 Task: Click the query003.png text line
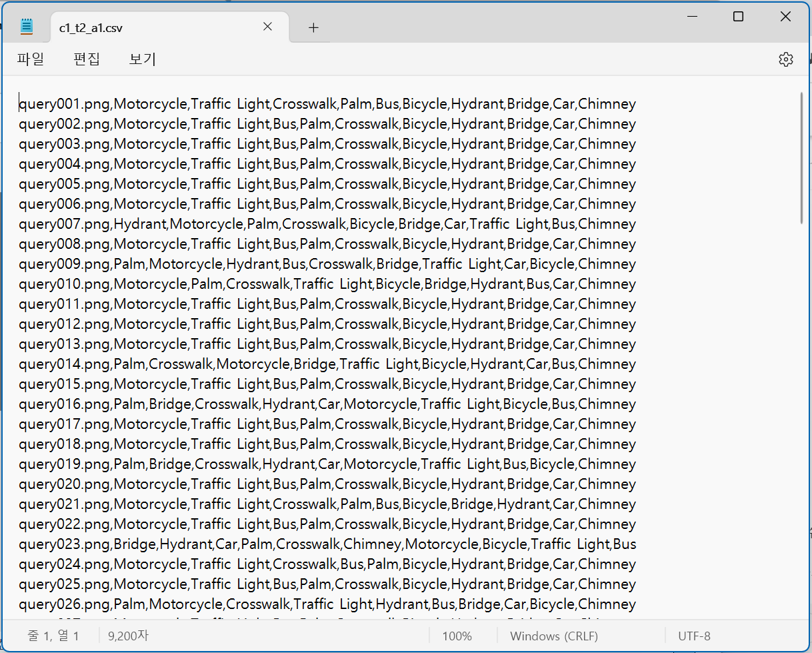click(x=327, y=144)
